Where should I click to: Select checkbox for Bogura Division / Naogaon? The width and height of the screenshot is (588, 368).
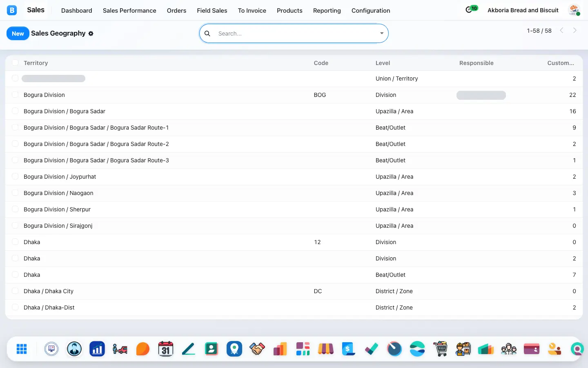[15, 193]
